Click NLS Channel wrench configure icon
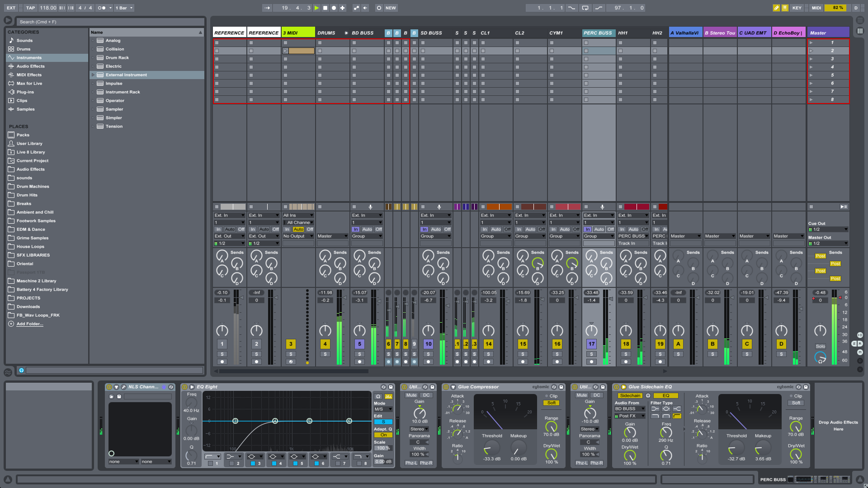 pyautogui.click(x=123, y=387)
